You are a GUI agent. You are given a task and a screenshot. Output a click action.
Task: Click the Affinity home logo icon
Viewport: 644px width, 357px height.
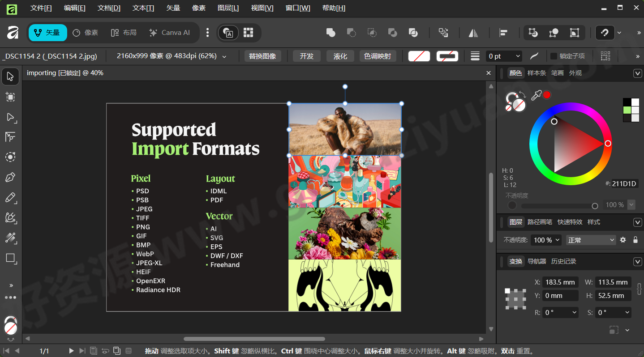coord(12,32)
